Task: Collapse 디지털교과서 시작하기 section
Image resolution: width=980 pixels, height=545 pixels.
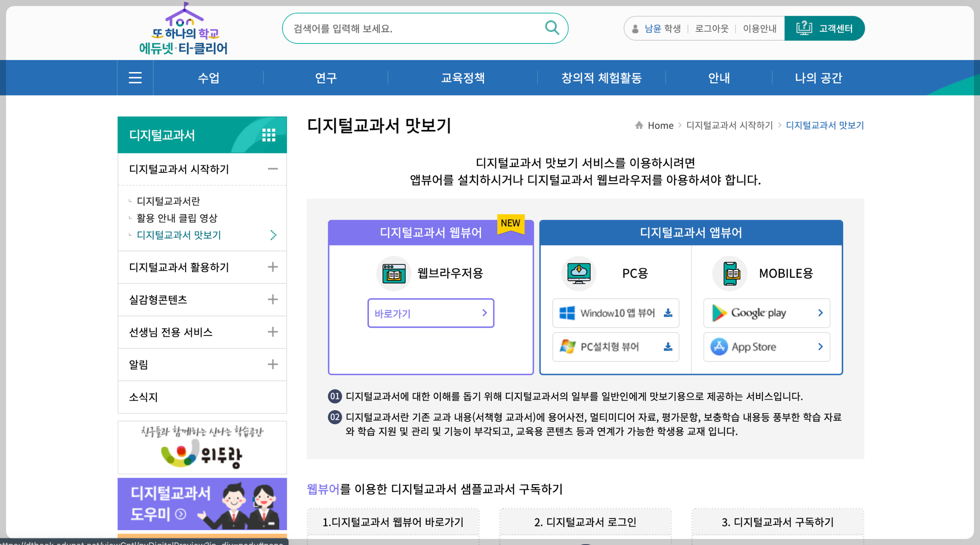Action: (273, 169)
